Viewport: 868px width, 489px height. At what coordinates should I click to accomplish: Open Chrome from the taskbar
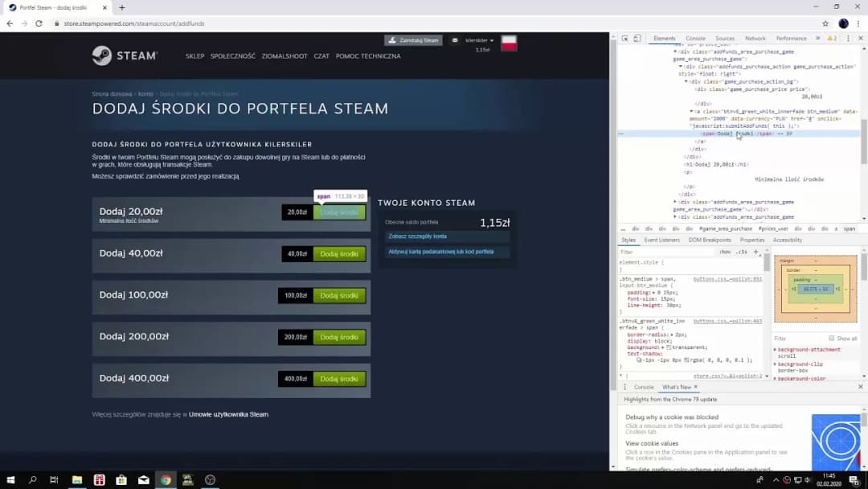coord(165,479)
